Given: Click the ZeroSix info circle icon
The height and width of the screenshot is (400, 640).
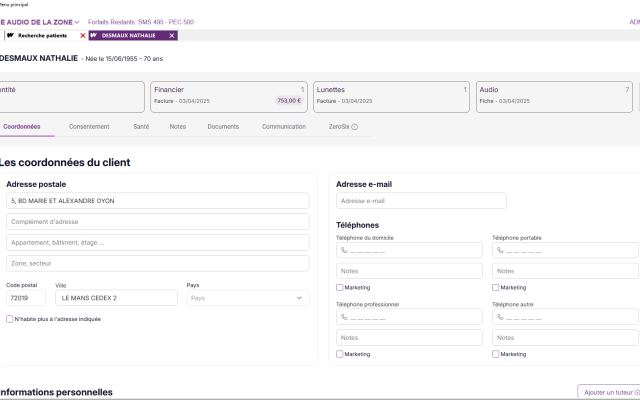Looking at the screenshot, I should click(x=354, y=127).
